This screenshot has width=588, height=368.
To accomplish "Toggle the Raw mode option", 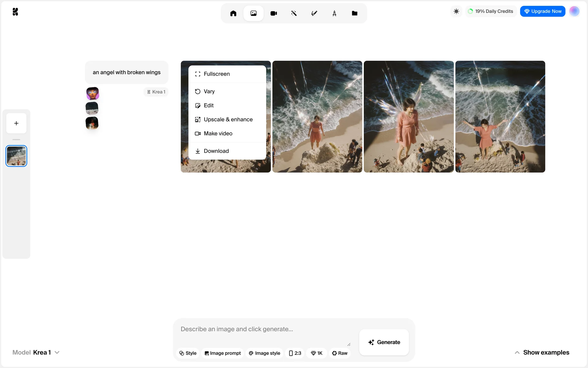I will (x=340, y=353).
